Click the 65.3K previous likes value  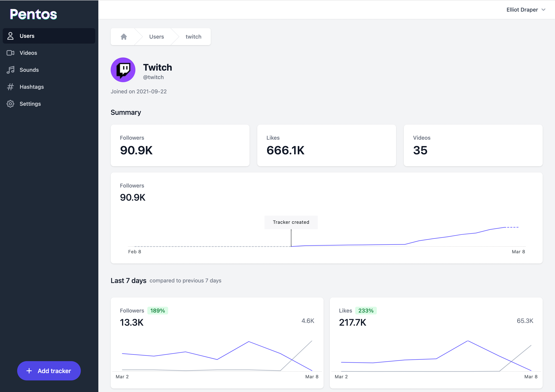525,321
